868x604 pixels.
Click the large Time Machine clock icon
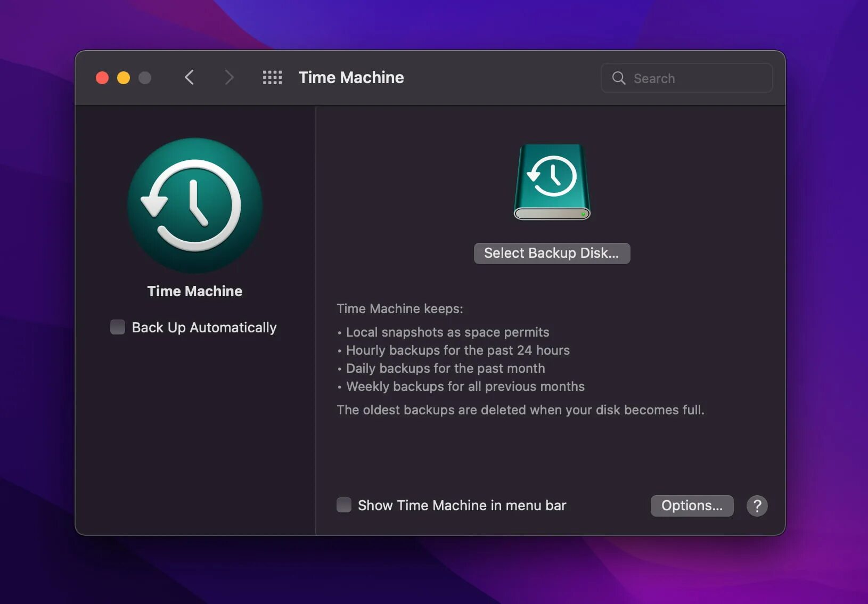(195, 206)
